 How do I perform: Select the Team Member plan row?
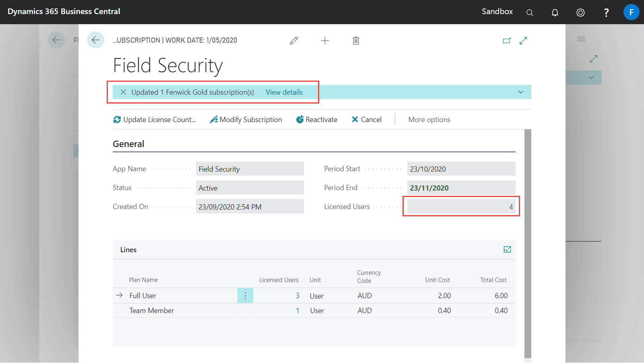[314, 310]
